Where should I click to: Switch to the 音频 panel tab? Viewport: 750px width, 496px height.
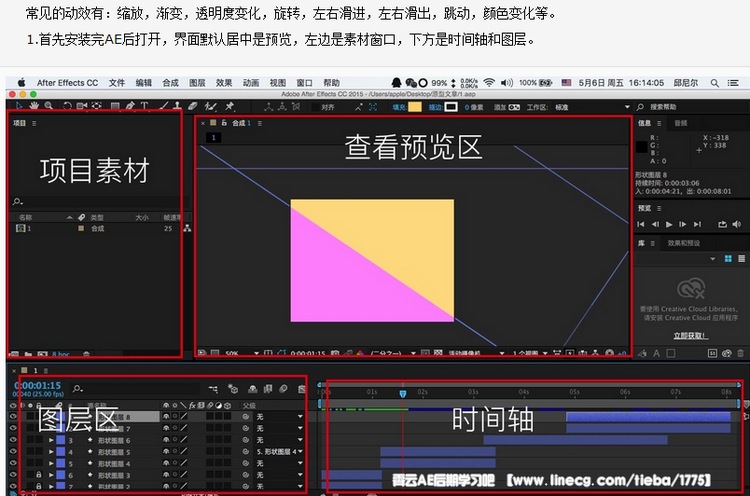(x=681, y=123)
